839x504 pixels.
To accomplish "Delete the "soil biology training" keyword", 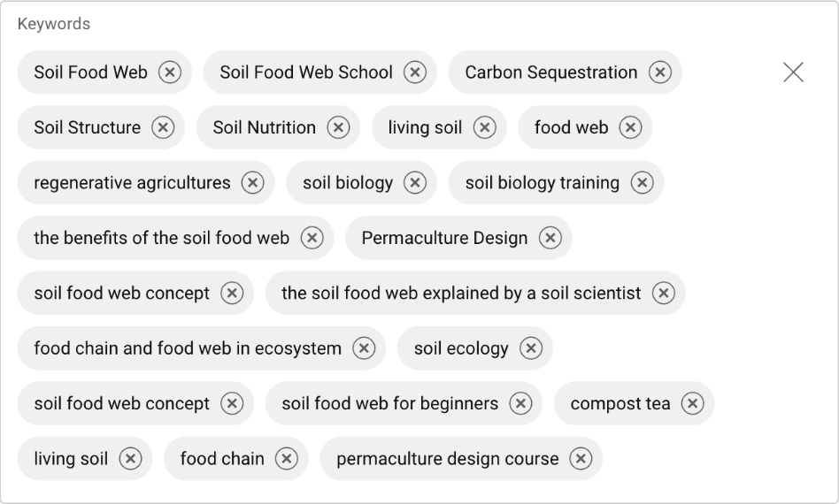I will tap(642, 183).
